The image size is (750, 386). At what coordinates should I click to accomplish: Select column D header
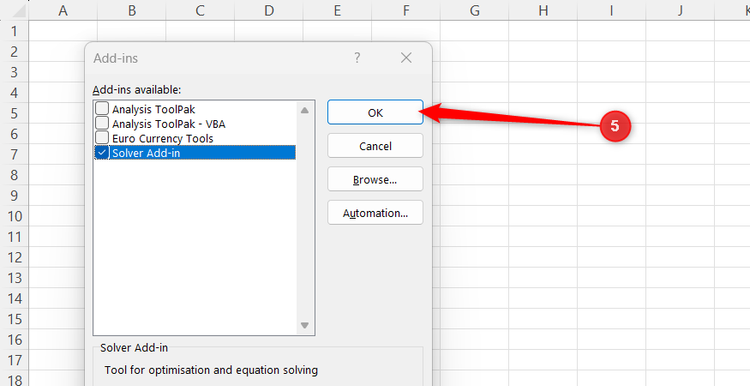(x=269, y=10)
